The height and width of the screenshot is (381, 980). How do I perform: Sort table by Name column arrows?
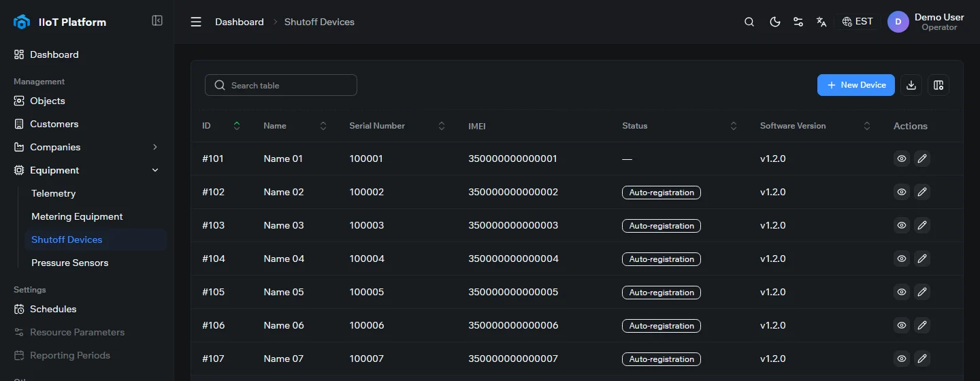[323, 126]
